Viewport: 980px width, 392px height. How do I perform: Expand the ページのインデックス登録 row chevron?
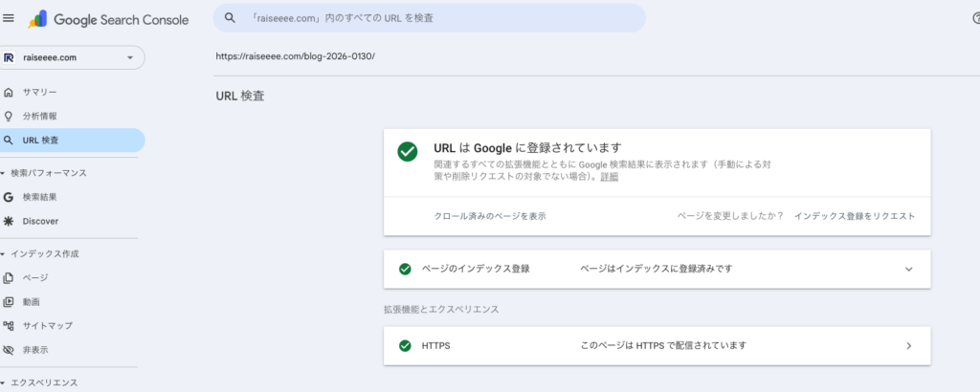(x=908, y=269)
